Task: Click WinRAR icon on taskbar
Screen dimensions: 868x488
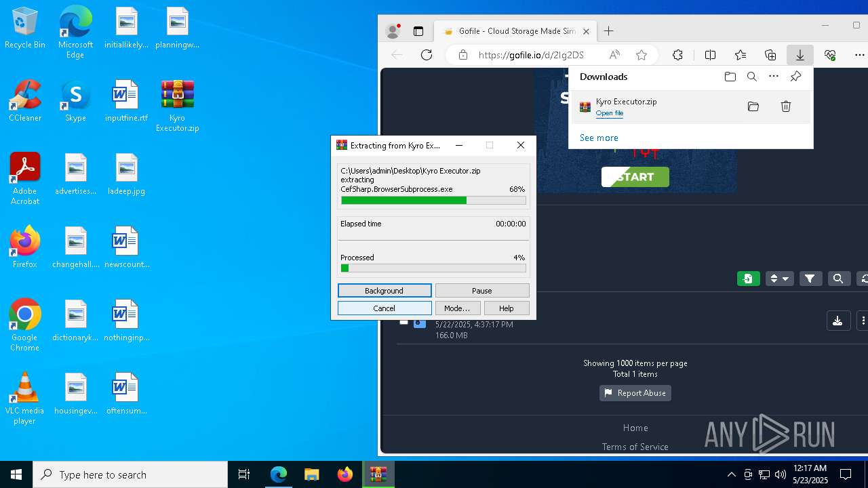Action: (x=378, y=474)
